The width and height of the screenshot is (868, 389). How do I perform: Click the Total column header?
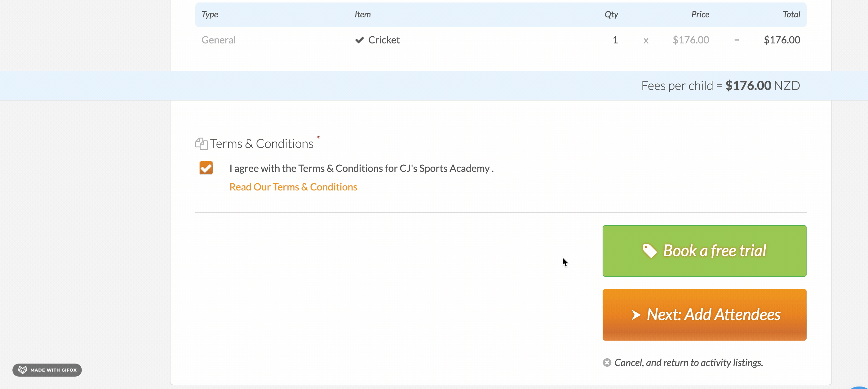791,15
